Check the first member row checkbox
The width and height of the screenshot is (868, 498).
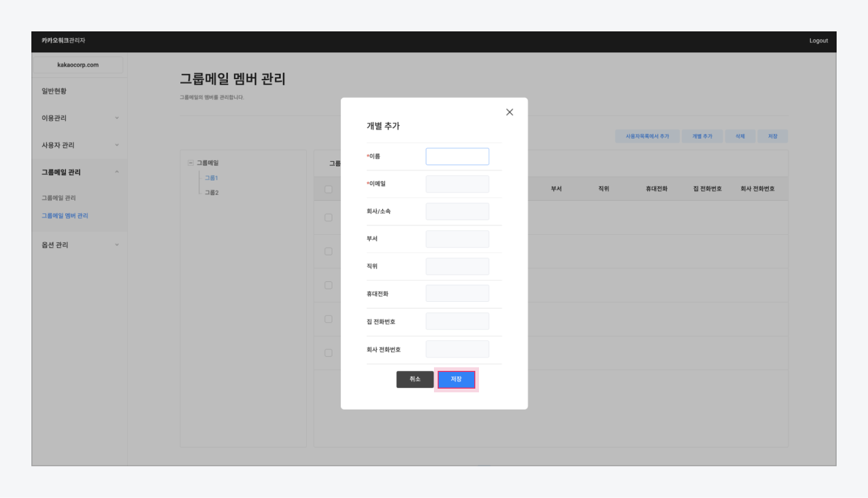pyautogui.click(x=328, y=218)
